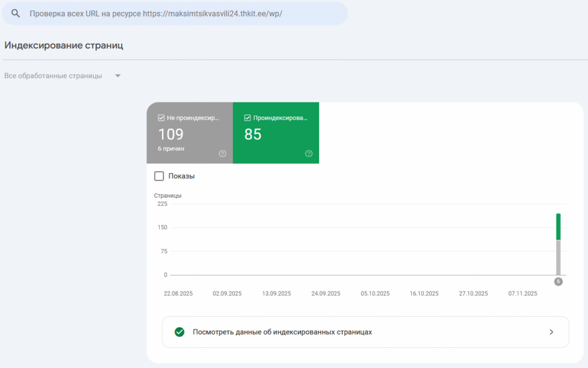
Task: Open 'Посмотреть данные об индексированных страницах'
Action: point(282,332)
